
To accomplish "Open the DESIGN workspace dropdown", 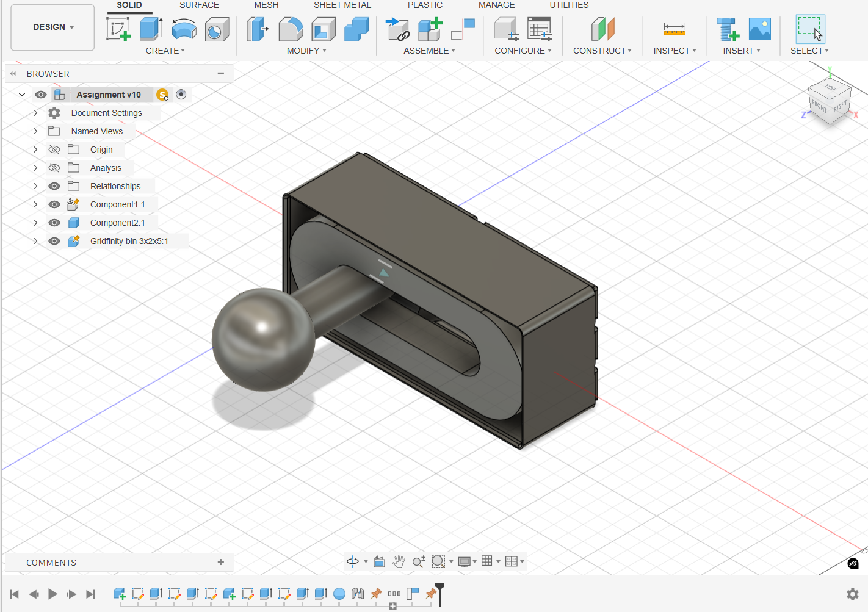I will pyautogui.click(x=53, y=27).
